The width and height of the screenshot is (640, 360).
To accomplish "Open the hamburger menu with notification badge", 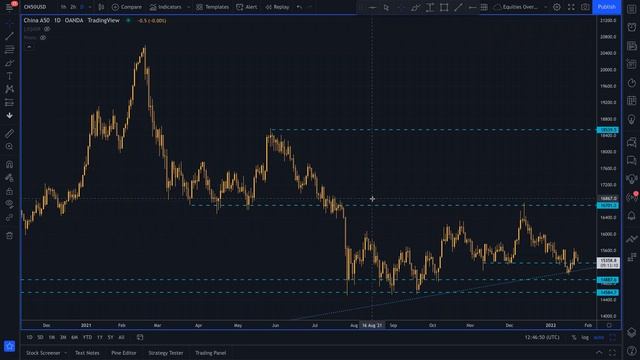I will point(10,7).
